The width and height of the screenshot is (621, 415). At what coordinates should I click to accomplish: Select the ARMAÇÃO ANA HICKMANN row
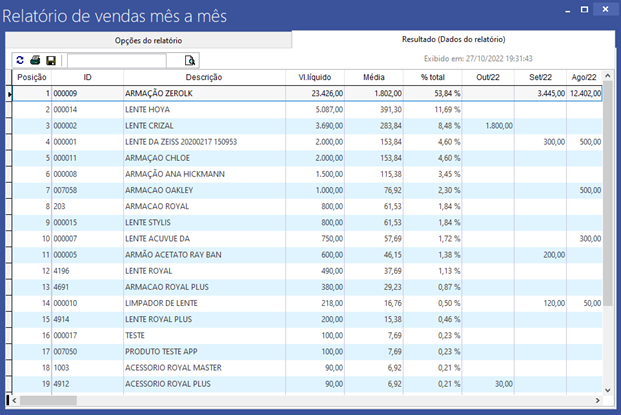coord(204,174)
